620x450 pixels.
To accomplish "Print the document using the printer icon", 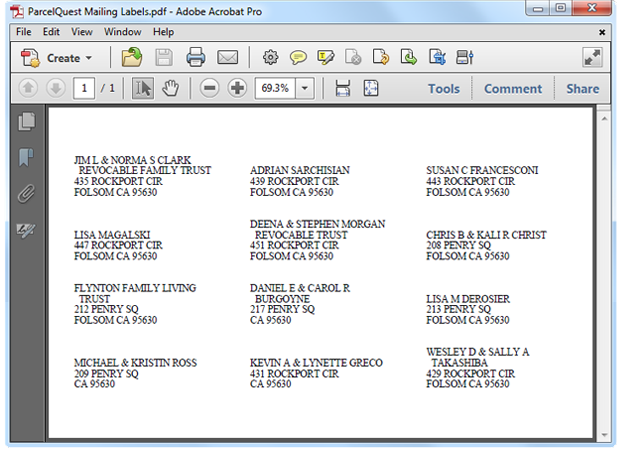I will 196,58.
